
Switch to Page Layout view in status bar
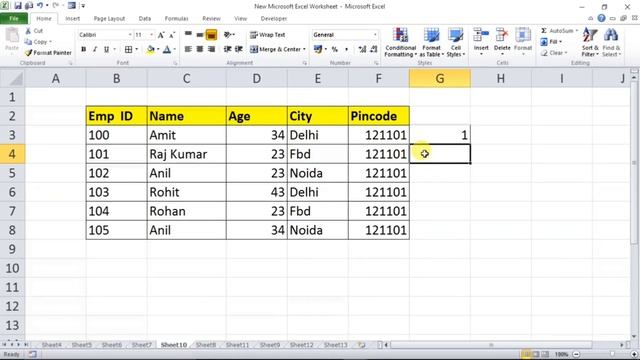pyautogui.click(x=536, y=354)
